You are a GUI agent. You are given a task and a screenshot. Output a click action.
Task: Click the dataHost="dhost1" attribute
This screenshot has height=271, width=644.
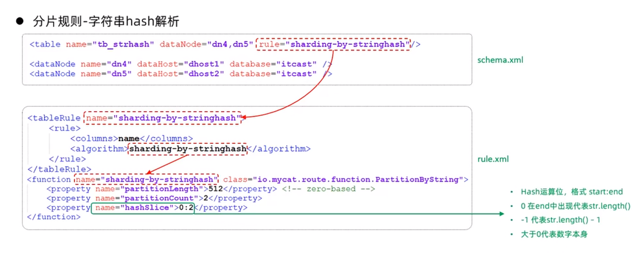click(x=181, y=64)
